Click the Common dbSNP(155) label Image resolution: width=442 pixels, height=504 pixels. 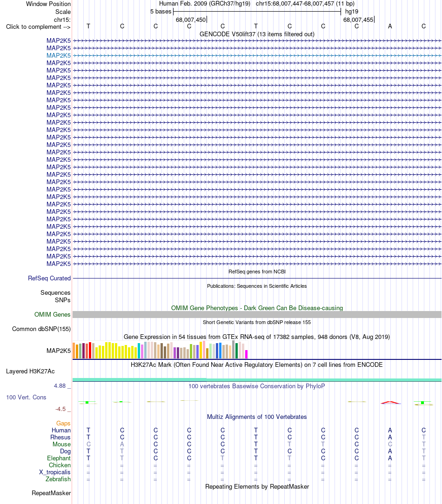(x=41, y=329)
